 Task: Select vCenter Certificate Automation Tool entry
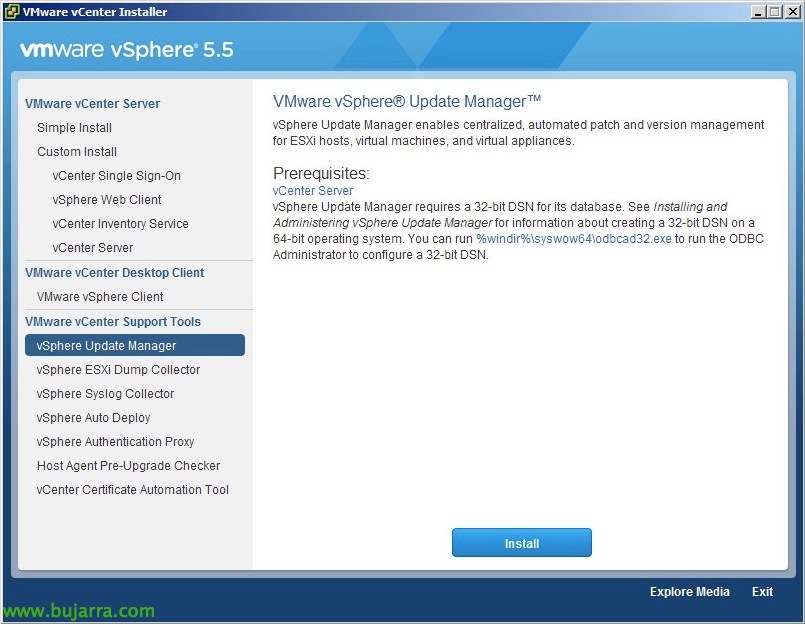pos(132,490)
